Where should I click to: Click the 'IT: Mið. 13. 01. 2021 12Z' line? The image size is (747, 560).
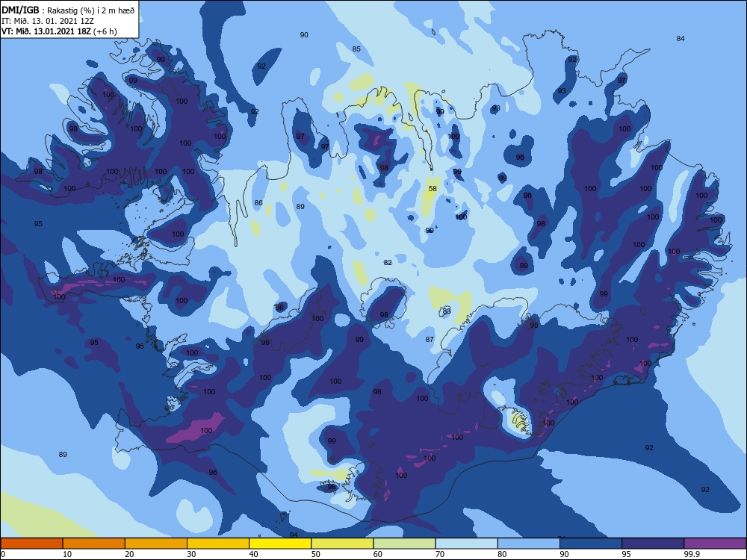48,21
